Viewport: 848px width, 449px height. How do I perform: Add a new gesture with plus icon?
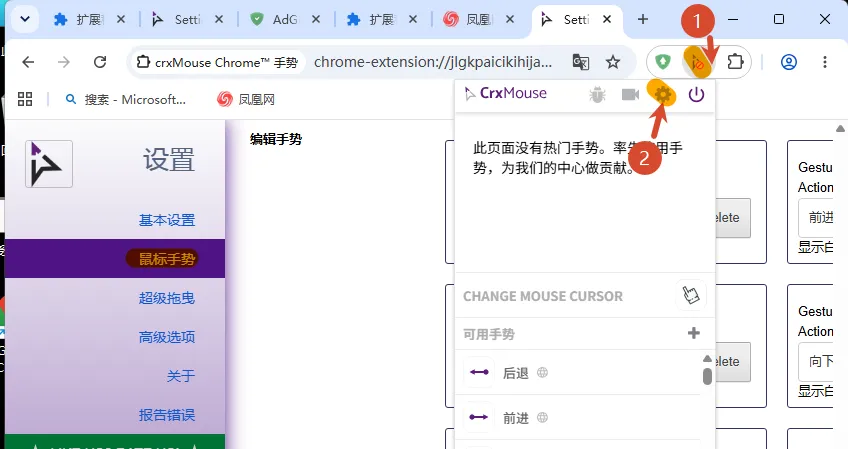[694, 333]
